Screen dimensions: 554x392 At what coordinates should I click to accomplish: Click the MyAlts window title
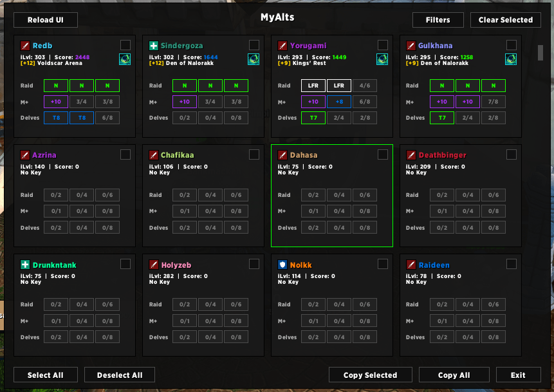277,17
